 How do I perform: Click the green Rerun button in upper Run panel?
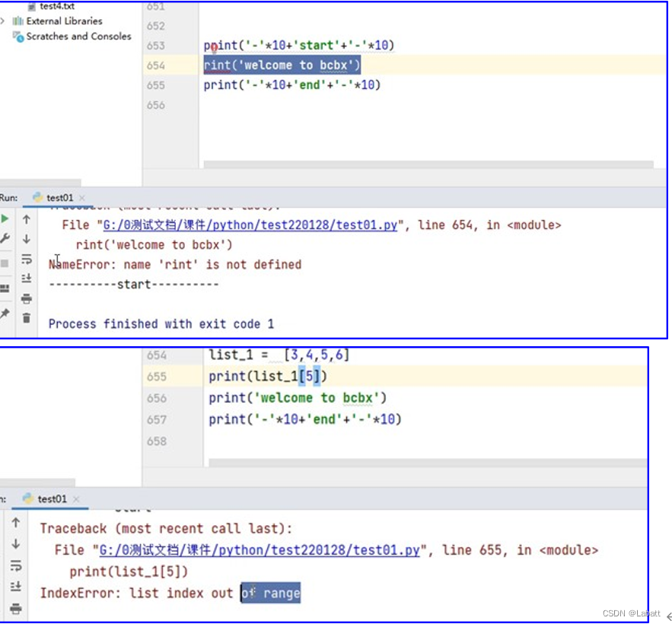point(5,218)
